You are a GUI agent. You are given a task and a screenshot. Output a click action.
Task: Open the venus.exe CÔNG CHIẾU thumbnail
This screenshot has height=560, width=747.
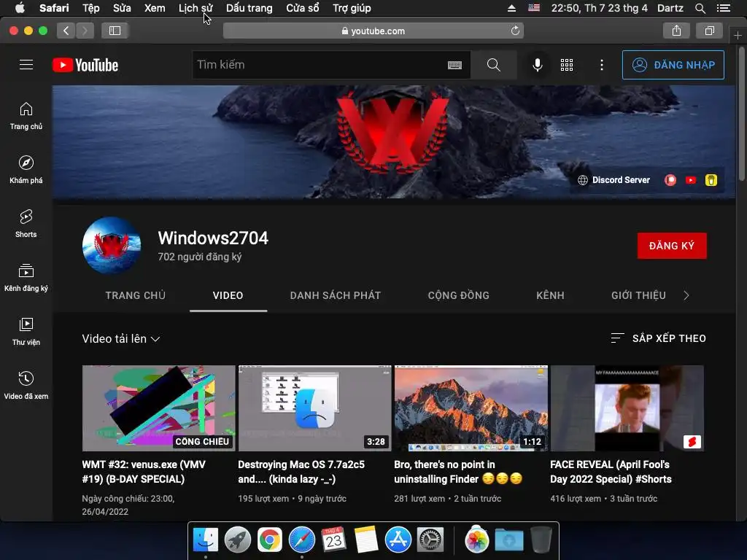(x=158, y=408)
